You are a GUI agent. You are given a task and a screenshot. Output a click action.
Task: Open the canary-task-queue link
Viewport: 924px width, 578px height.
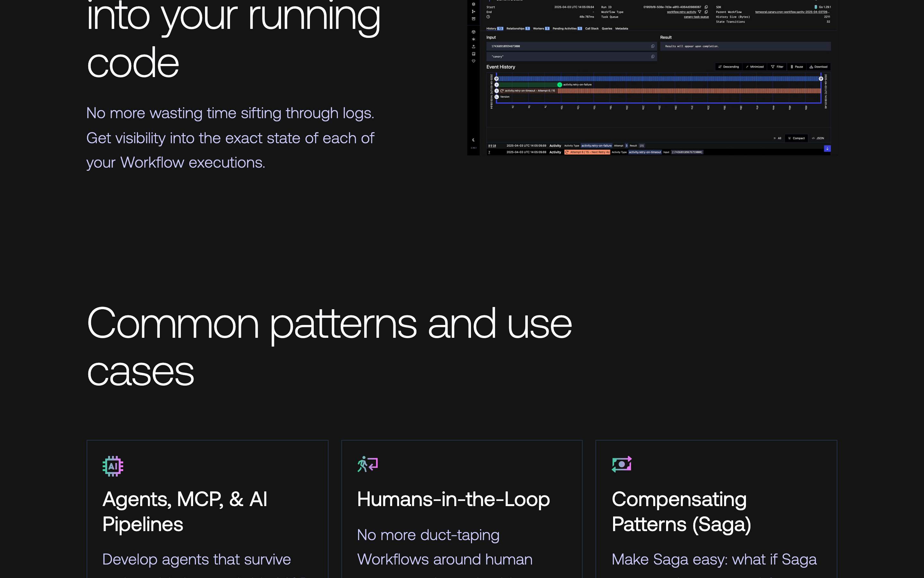click(696, 17)
